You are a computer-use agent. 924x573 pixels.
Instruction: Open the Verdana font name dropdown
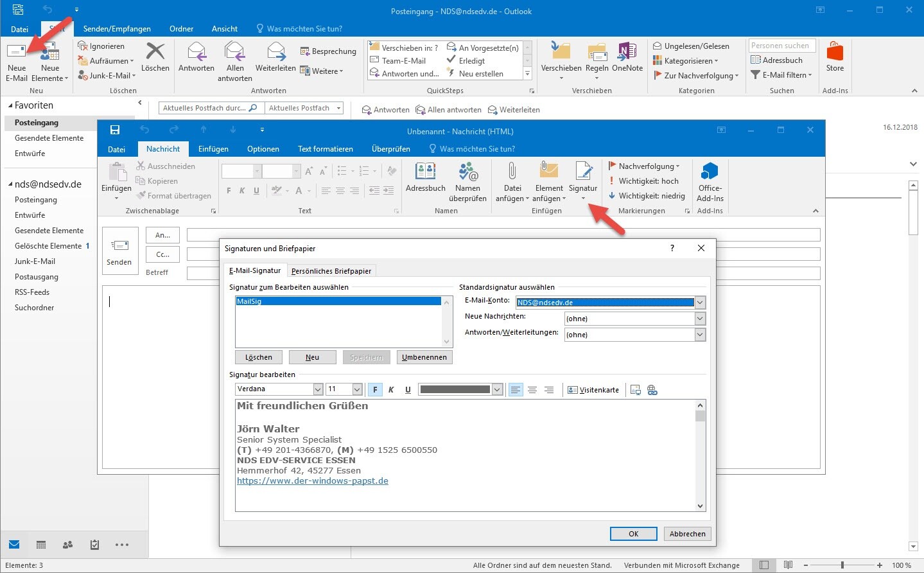(x=317, y=389)
